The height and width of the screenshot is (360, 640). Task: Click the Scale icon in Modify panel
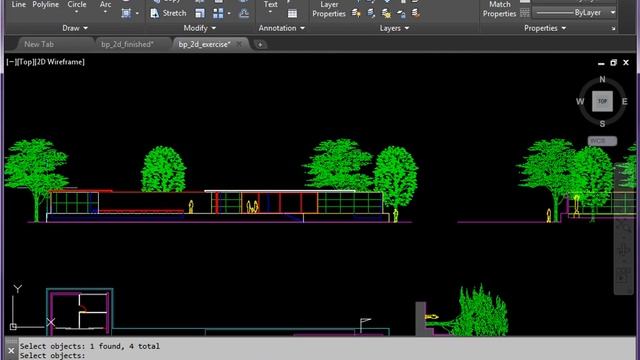coord(200,13)
